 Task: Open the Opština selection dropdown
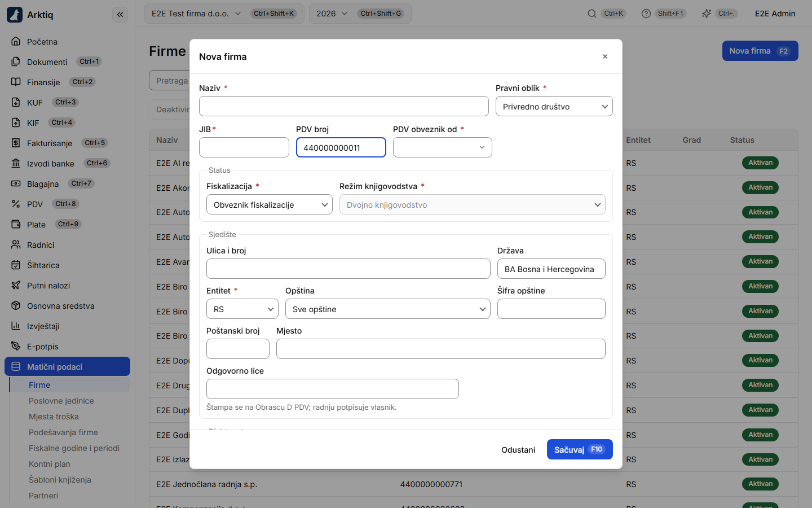tap(388, 309)
